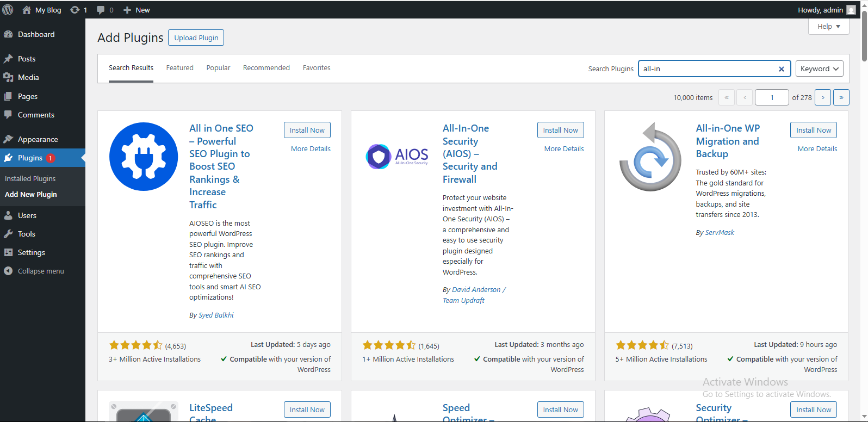Install All-in-One WP Migration and Backup
This screenshot has width=868, height=422.
pos(814,130)
